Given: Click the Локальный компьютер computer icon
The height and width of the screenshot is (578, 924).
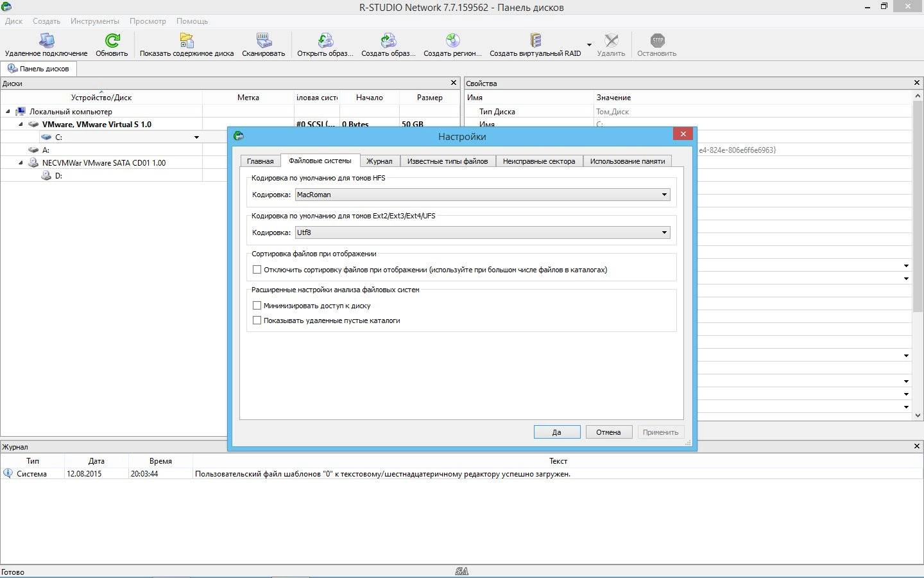Looking at the screenshot, I should (x=21, y=112).
